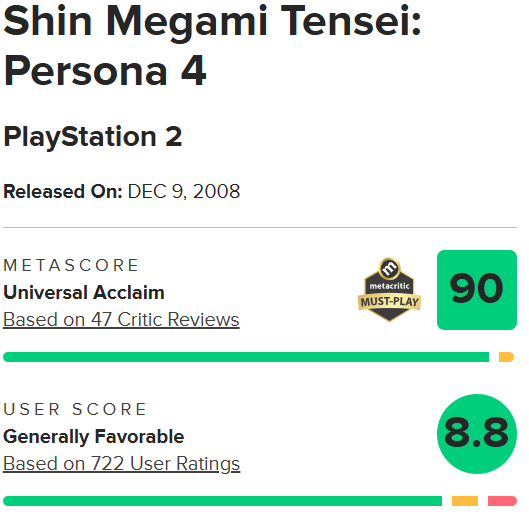Screen dimensions: 529x529
Task: Click the Shin Megami Tensei: Persona 4 title
Action: click(213, 46)
